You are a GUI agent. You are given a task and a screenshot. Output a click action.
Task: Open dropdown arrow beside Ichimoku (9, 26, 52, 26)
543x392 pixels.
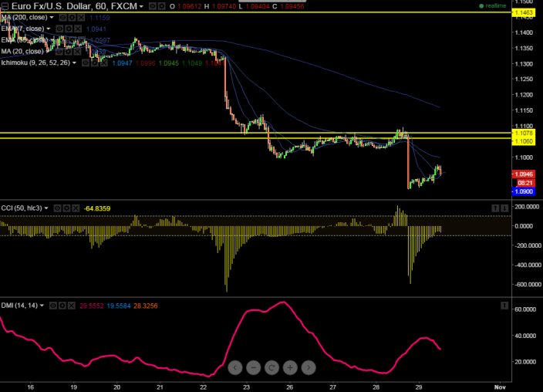[74, 63]
